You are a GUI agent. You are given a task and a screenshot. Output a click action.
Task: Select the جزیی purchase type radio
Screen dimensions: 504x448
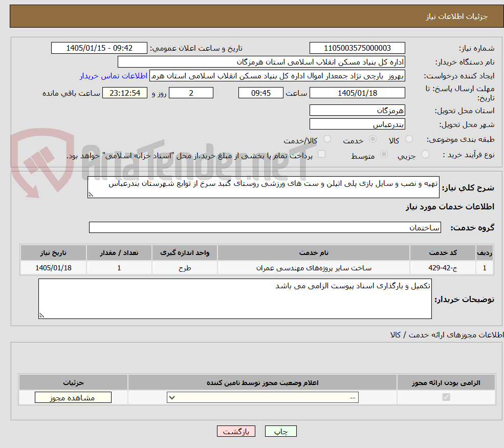point(425,155)
